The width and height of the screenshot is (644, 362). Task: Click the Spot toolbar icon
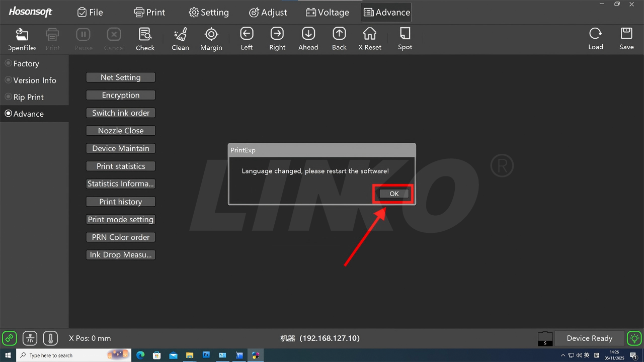[405, 34]
